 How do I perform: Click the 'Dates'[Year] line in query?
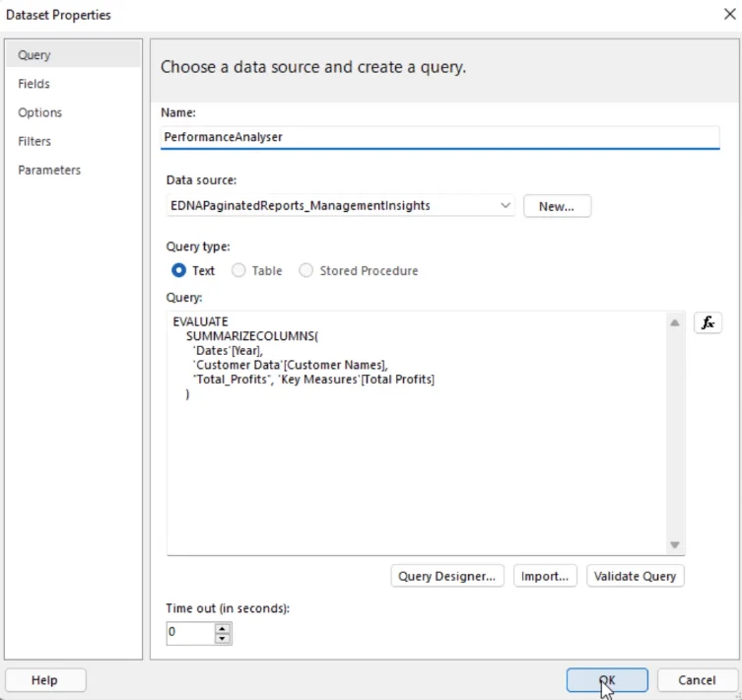tap(228, 350)
